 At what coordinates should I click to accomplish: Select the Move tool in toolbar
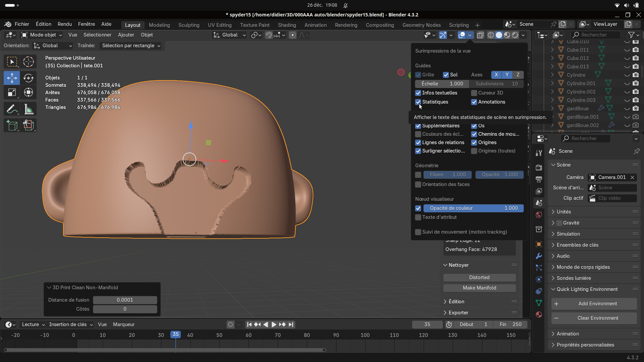pos(12,78)
